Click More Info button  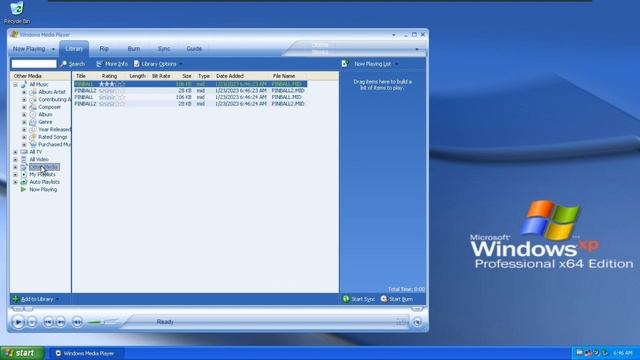pyautogui.click(x=112, y=64)
